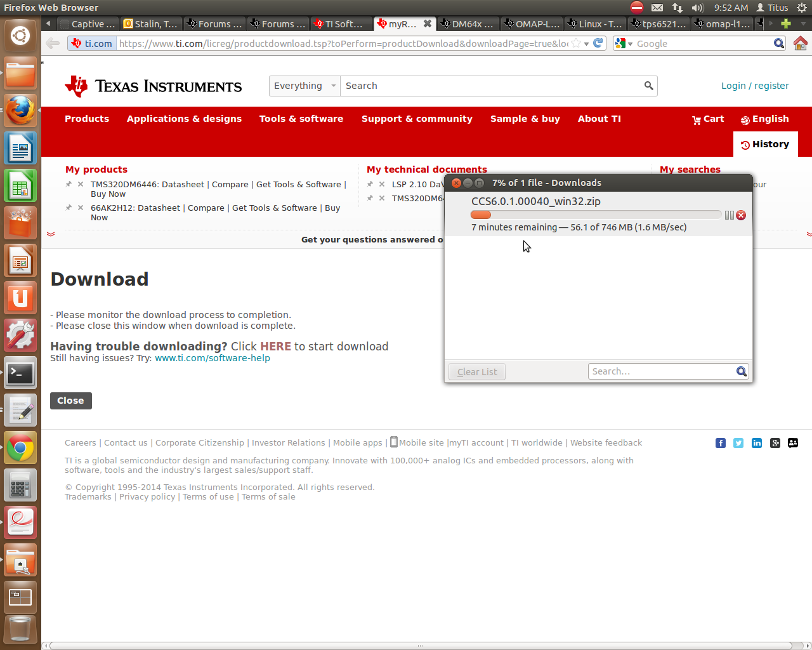Screen dimensions: 812x650
Task: Go back with Firefox back arrow
Action: [53, 43]
